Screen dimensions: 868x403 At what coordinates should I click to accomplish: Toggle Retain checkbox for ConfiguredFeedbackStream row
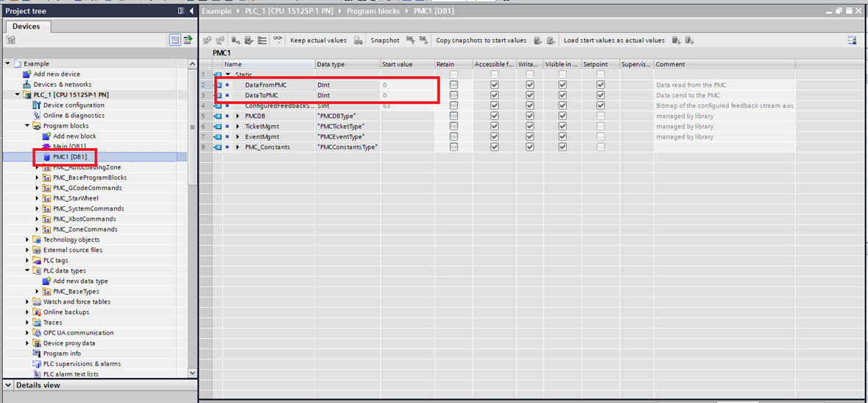(x=454, y=106)
